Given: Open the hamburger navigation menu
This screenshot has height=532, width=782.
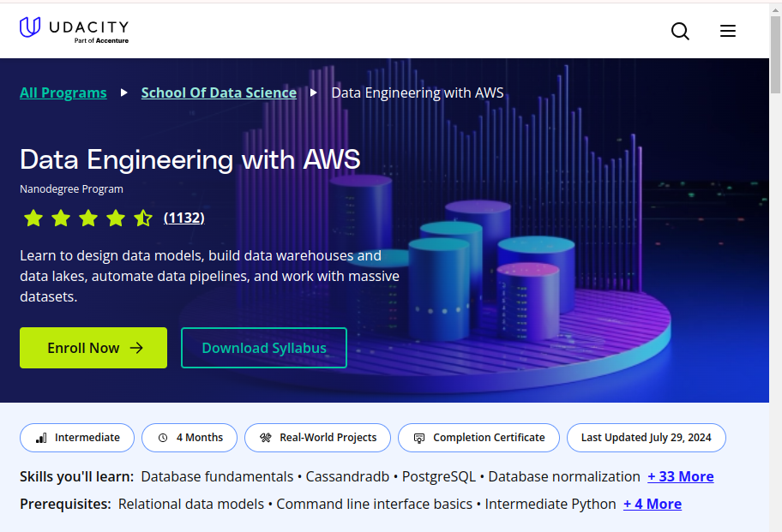Looking at the screenshot, I should pos(728,31).
